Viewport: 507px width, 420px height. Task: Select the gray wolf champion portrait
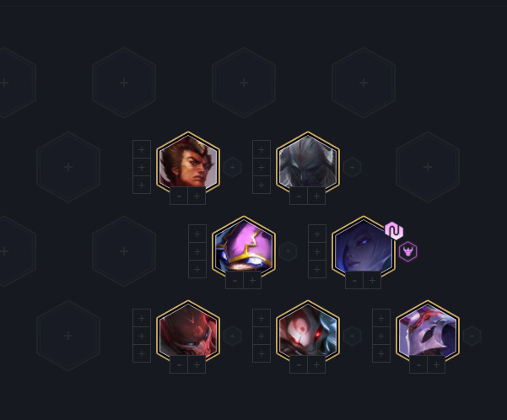(x=308, y=164)
